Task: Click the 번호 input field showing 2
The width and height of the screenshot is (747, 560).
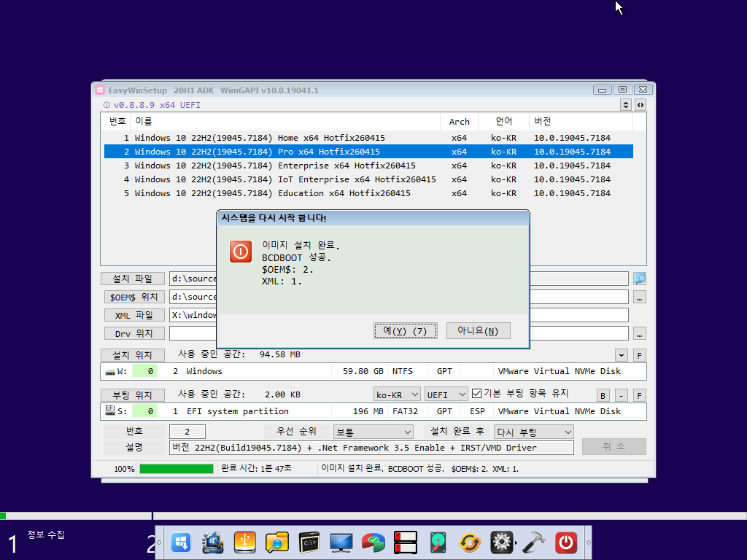Action: click(187, 432)
